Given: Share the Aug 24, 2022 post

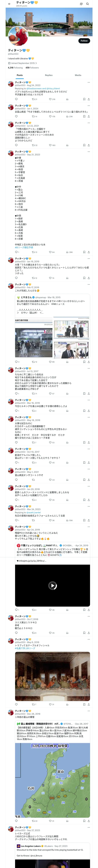Looking at the screenshot, I should click(89, 99).
